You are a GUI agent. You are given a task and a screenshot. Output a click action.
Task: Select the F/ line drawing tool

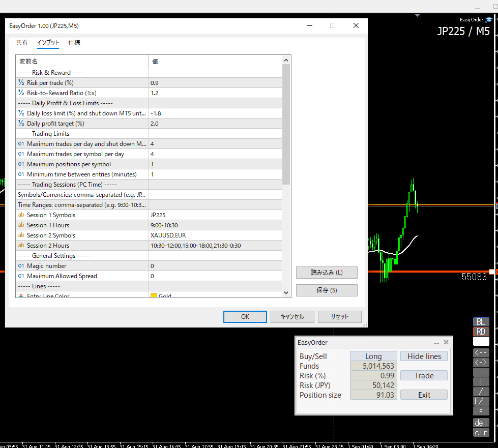click(x=481, y=401)
